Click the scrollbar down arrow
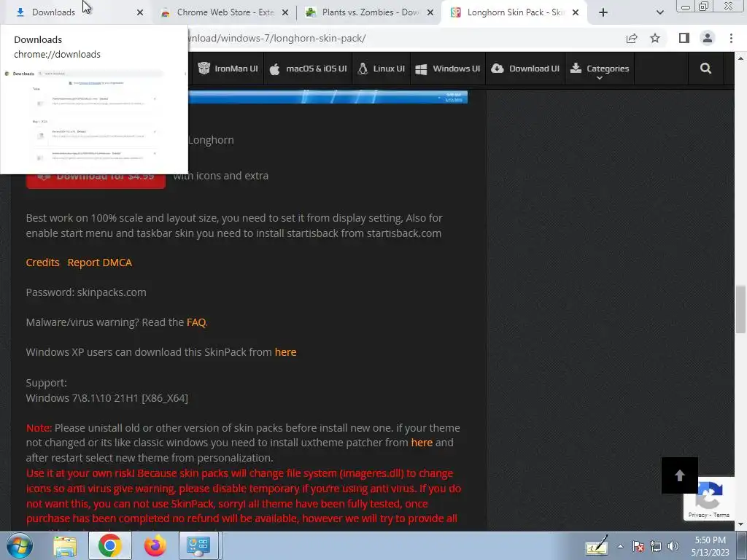The width and height of the screenshot is (747, 560). point(741,525)
